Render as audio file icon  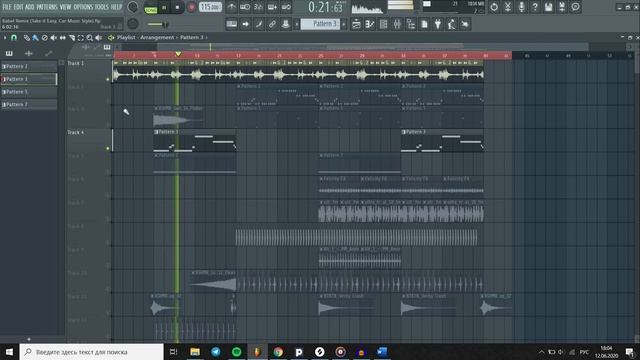(x=562, y=7)
